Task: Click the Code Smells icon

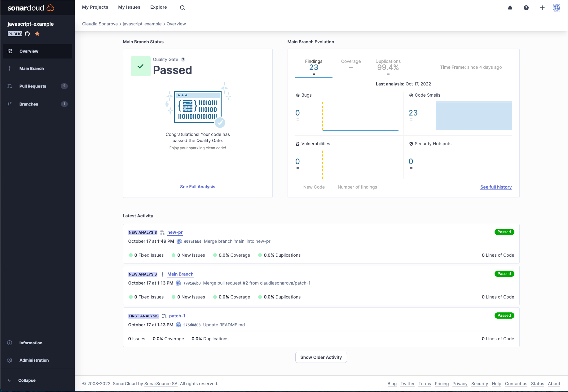Action: [411, 95]
